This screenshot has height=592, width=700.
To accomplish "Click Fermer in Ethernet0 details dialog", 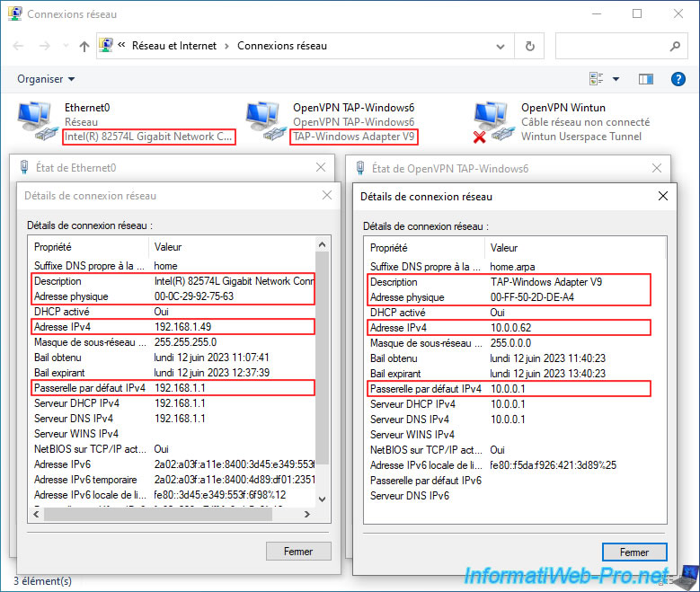I will pyautogui.click(x=298, y=552).
